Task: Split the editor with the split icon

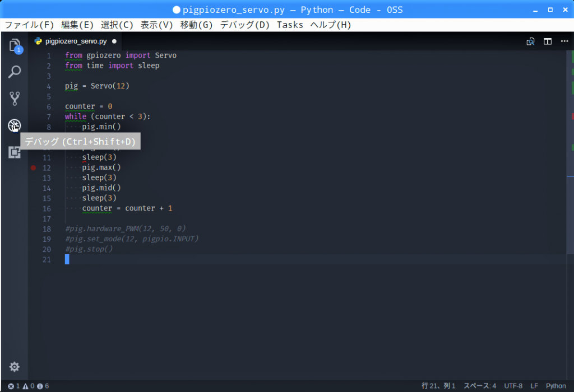Action: coord(548,41)
